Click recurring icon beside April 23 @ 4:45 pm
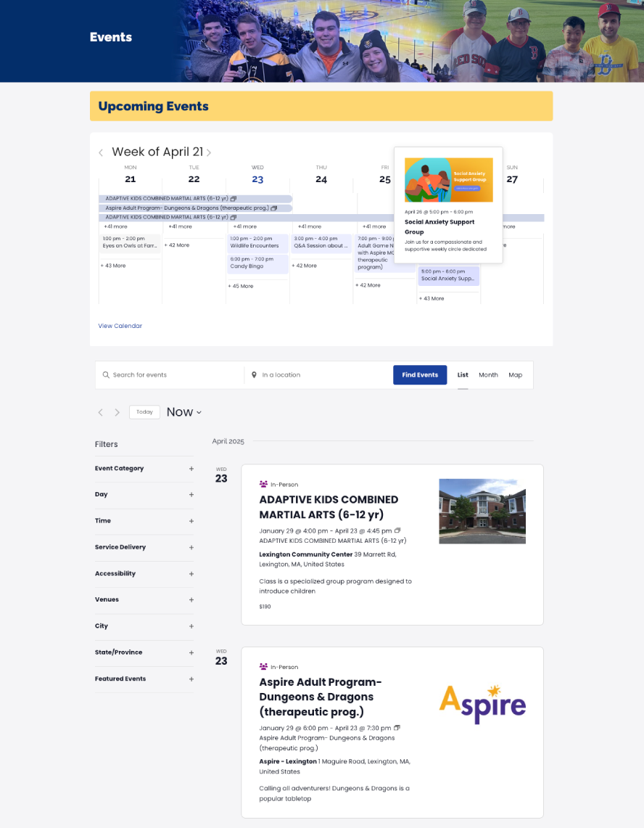Image resolution: width=644 pixels, height=828 pixels. [x=397, y=530]
